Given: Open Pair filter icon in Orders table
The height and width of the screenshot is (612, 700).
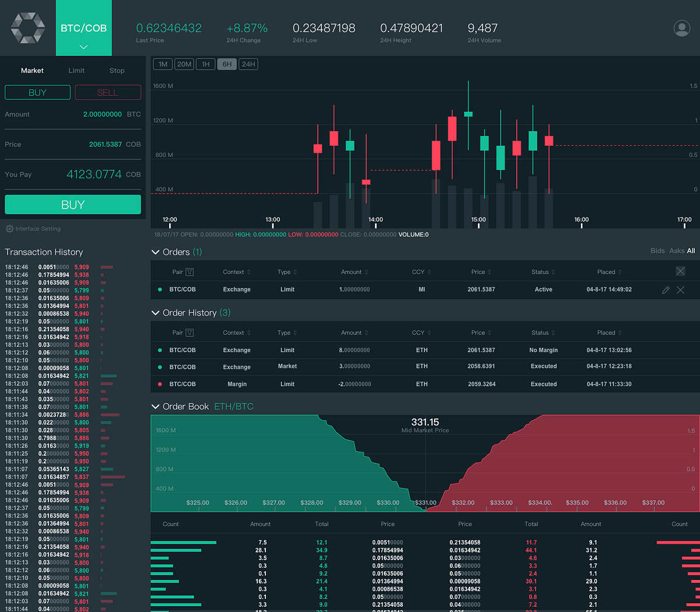Looking at the screenshot, I should 190,272.
